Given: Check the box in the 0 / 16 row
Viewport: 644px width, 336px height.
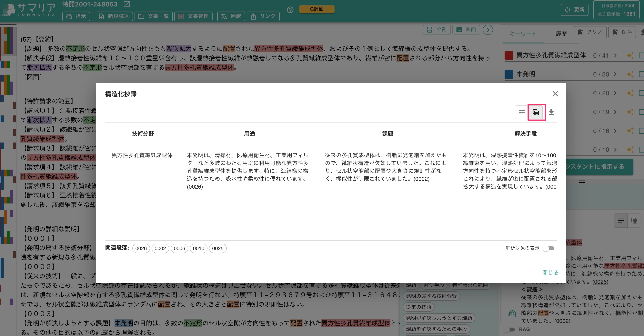Looking at the screenshot, I should click(641, 131).
